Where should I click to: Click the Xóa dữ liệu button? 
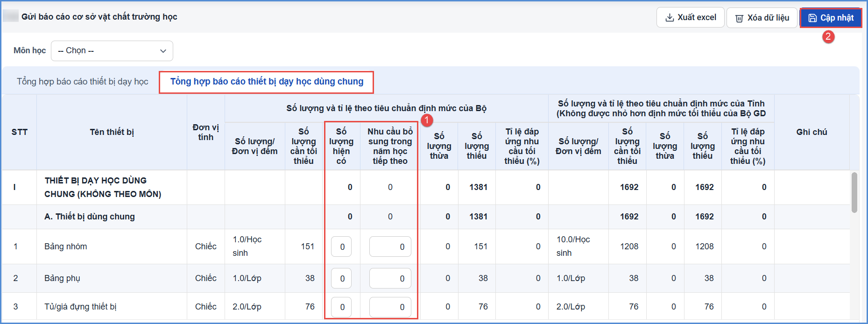[x=762, y=18]
